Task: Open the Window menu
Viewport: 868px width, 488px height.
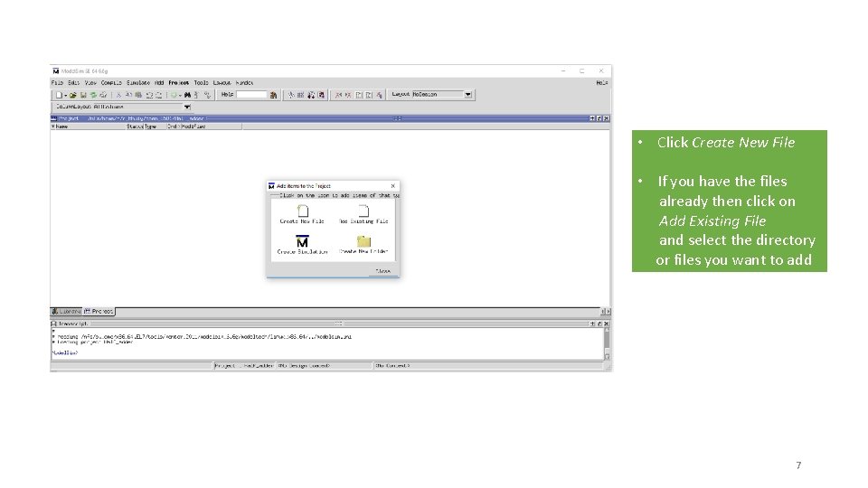Action: 244,82
